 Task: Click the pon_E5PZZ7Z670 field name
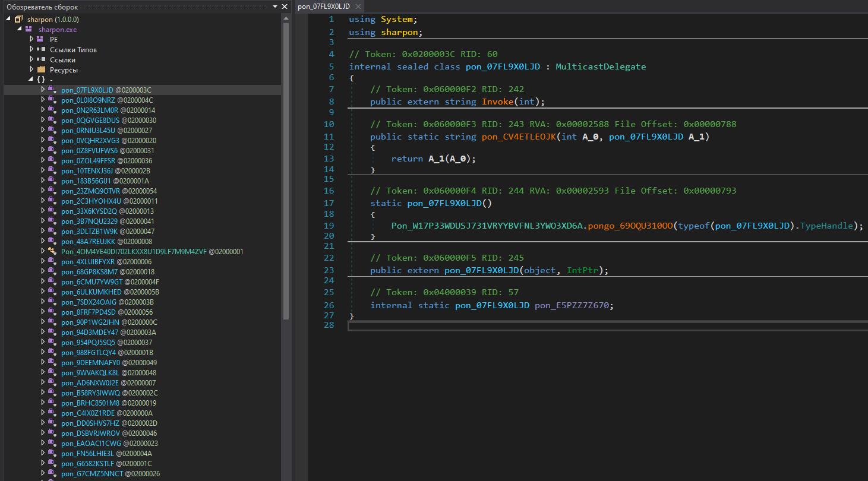pos(572,305)
